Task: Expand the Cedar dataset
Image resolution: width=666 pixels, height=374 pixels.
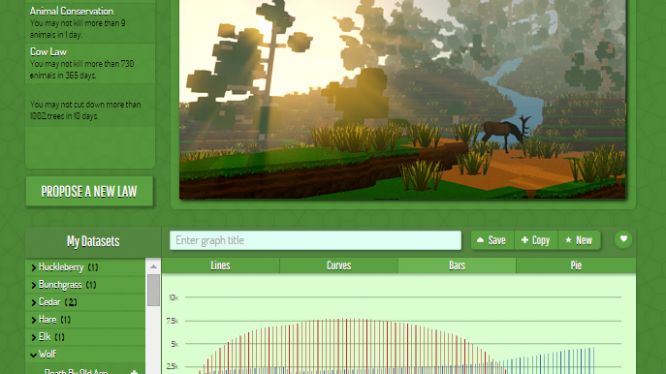Action: coord(85,302)
